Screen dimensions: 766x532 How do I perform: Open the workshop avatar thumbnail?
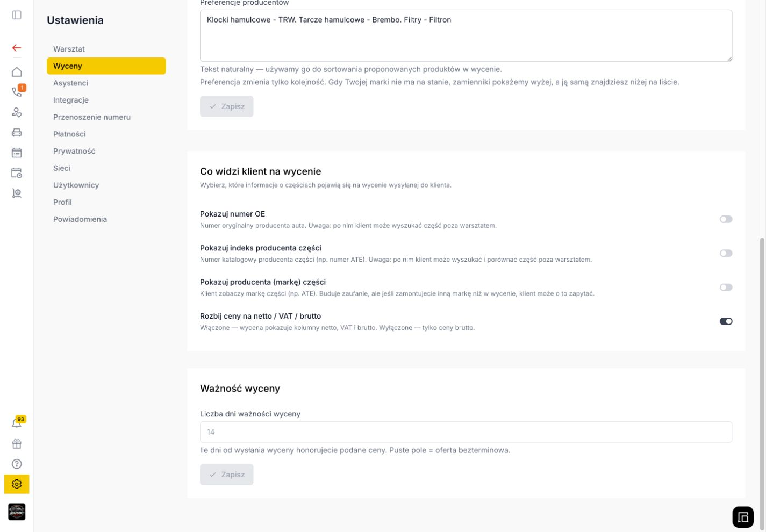click(17, 512)
